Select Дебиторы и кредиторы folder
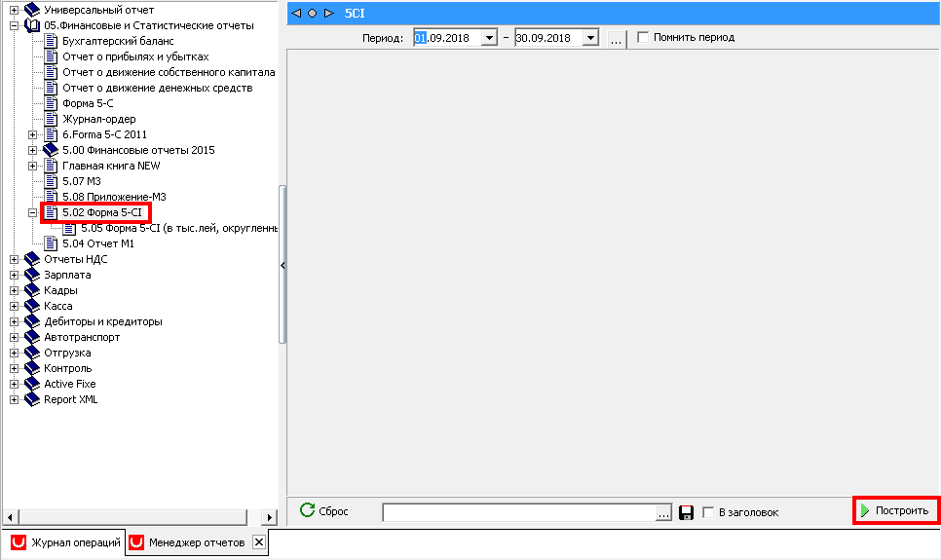The width and height of the screenshot is (941, 560). [x=102, y=321]
